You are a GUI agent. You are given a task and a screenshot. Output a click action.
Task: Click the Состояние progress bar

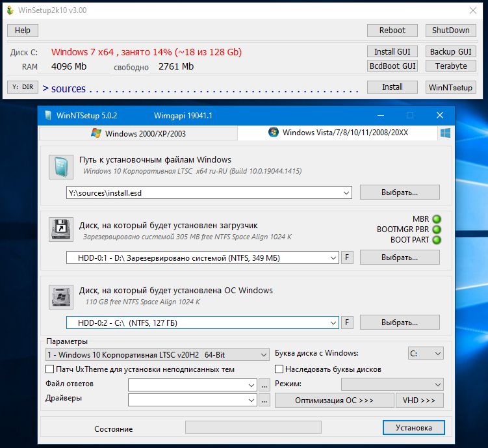[253, 427]
